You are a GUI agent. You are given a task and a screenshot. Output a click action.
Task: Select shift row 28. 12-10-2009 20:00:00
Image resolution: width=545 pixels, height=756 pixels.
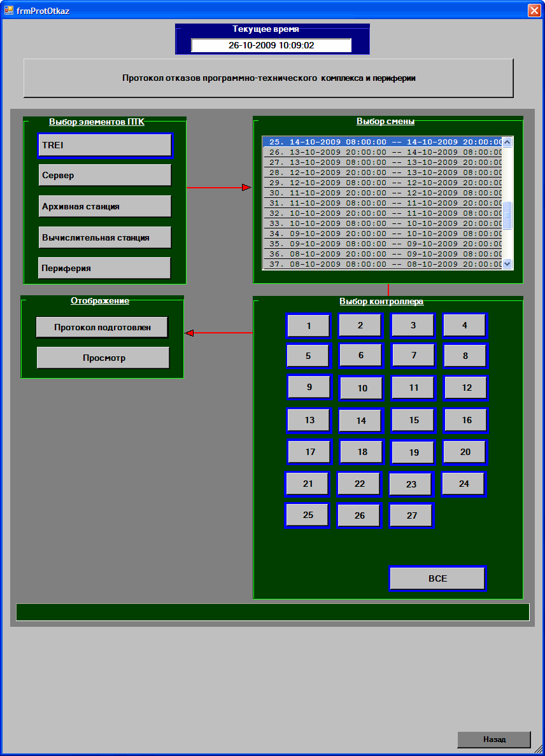pos(383,172)
